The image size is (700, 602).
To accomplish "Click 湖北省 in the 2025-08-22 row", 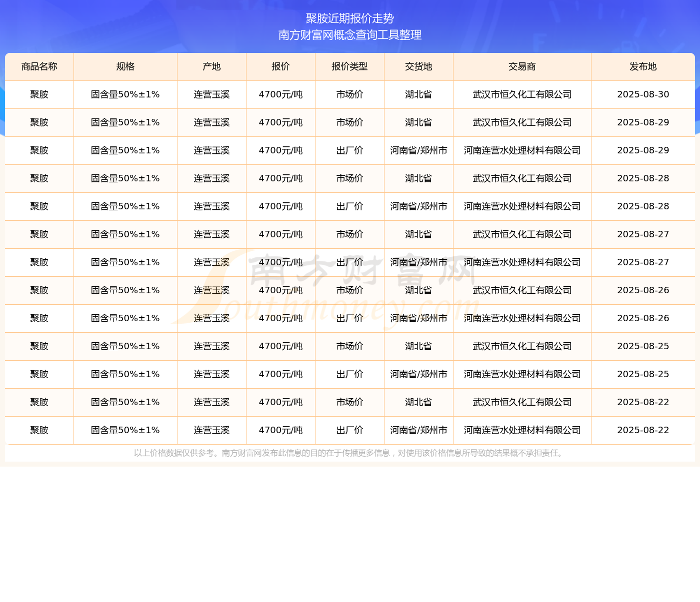I will click(x=418, y=402).
